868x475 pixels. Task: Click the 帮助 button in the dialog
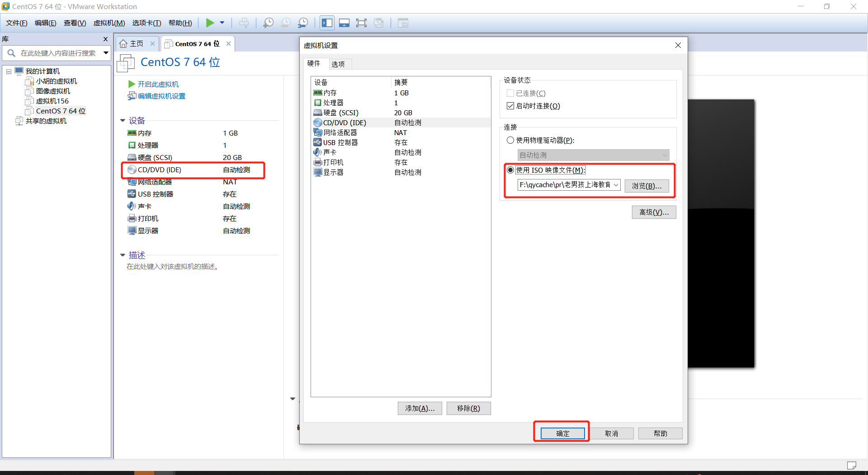(660, 433)
